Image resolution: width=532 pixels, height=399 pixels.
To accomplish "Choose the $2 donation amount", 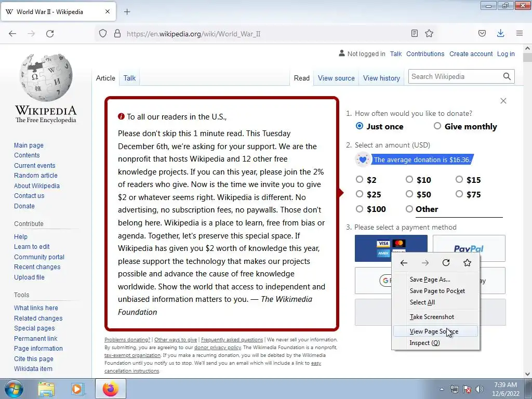I will (x=360, y=179).
